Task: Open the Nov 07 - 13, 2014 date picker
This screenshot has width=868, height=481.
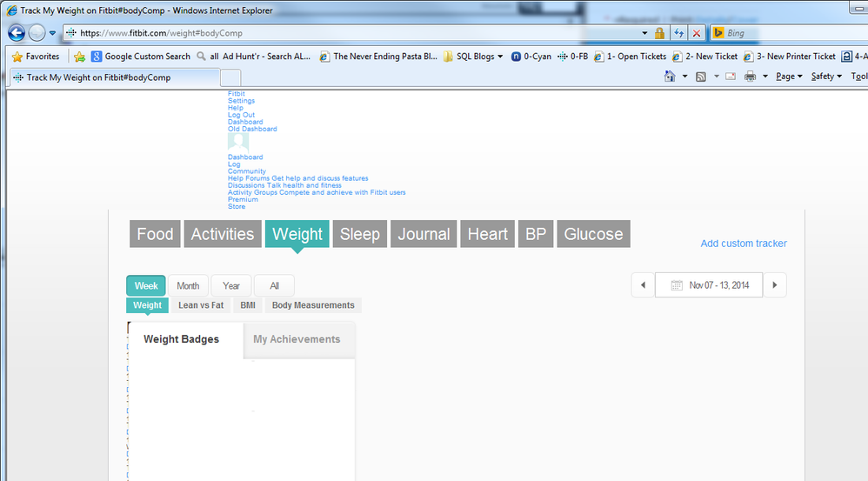Action: click(709, 285)
